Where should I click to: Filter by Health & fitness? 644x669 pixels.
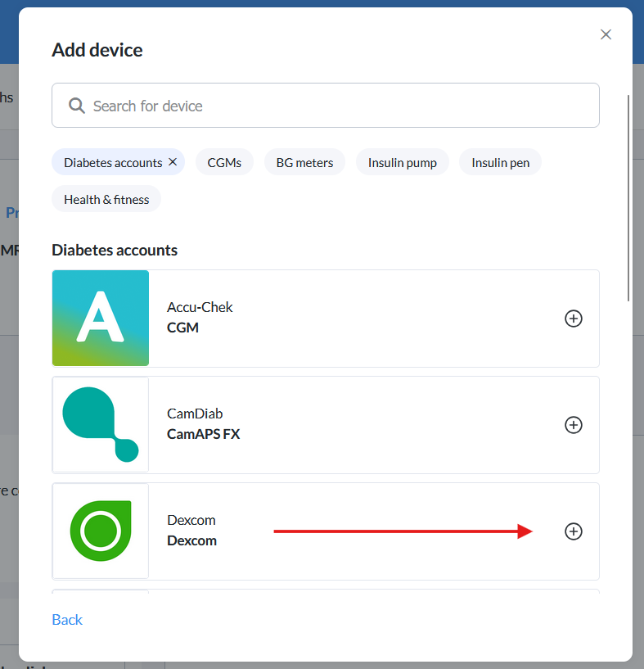[106, 199]
